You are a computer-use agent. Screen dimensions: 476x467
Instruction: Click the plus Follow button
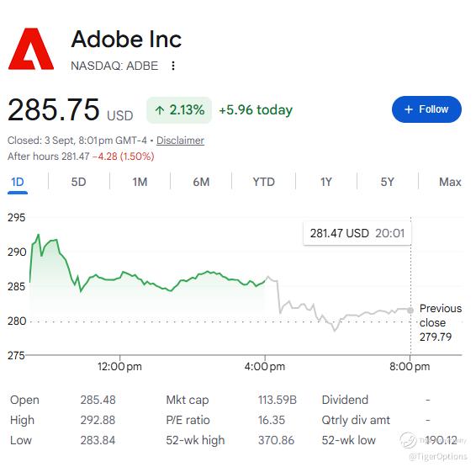pos(426,109)
